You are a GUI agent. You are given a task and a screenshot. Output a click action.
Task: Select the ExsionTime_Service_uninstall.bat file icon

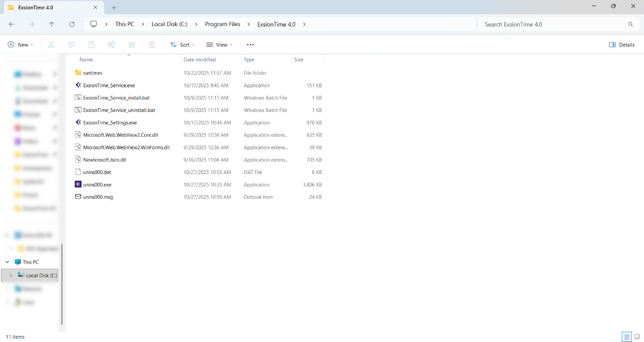(x=78, y=110)
